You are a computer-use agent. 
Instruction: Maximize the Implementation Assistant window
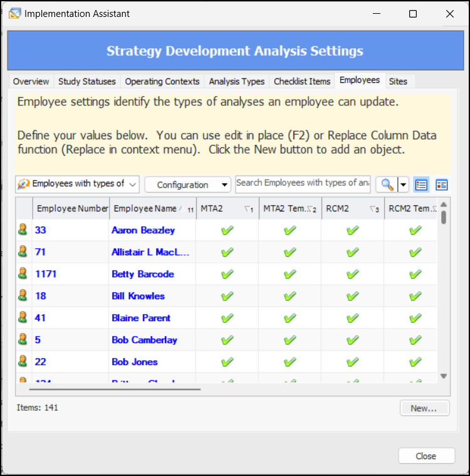[x=413, y=14]
